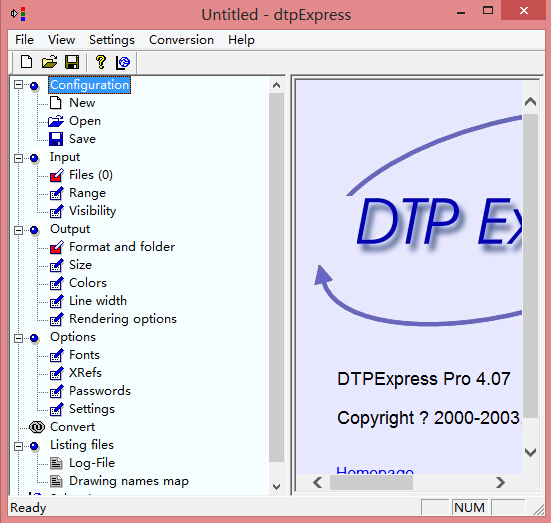Click tree panel scrollbar up arrow
551x523 pixels.
[x=277, y=85]
